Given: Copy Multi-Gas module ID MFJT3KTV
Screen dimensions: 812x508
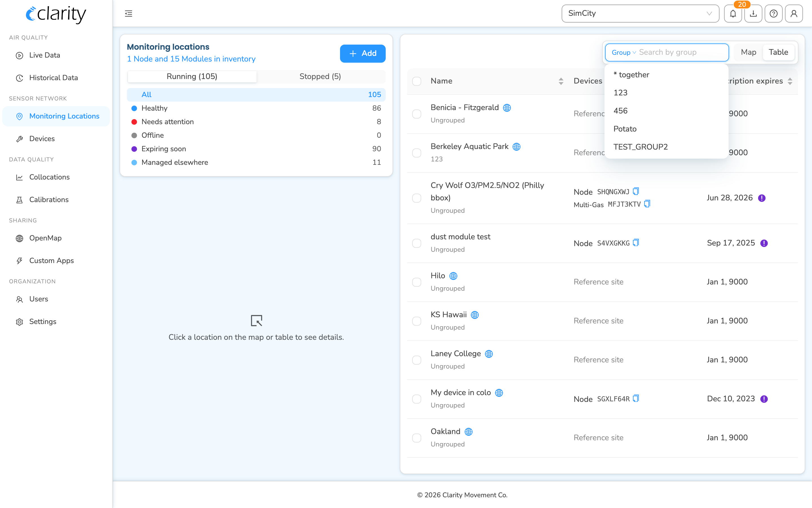Looking at the screenshot, I should pyautogui.click(x=647, y=203).
